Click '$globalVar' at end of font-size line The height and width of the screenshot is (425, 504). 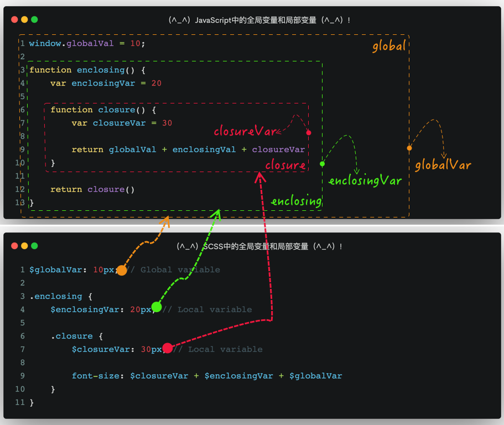pyautogui.click(x=316, y=376)
